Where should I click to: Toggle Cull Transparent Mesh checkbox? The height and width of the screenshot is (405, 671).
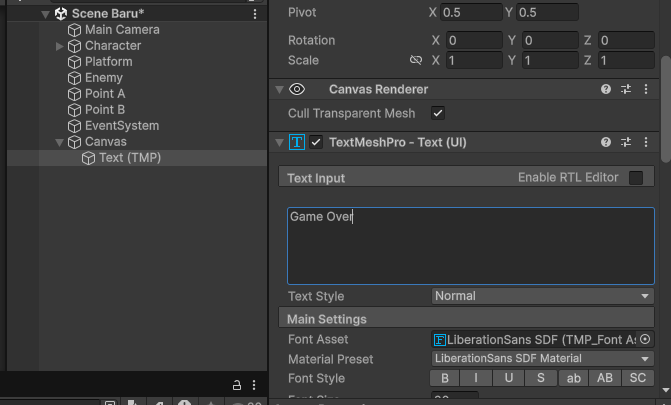click(x=438, y=113)
